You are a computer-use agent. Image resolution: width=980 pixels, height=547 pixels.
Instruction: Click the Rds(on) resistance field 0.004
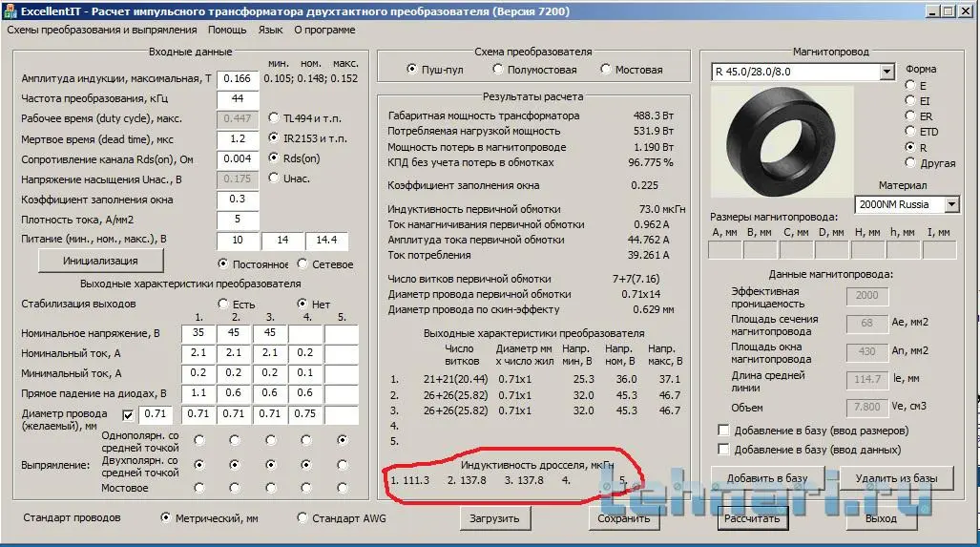pyautogui.click(x=238, y=158)
